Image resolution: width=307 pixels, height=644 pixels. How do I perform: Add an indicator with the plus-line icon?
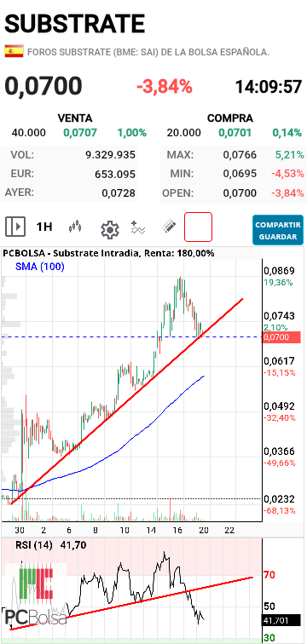(x=138, y=227)
